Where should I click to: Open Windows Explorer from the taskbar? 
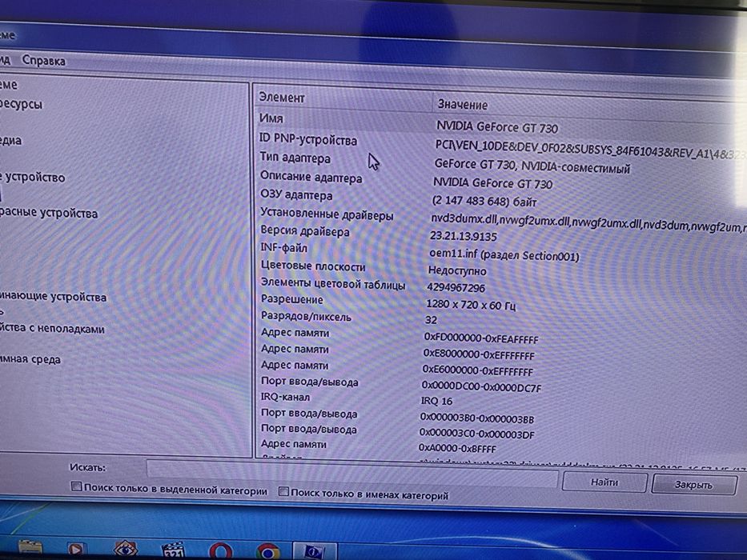pyautogui.click(x=30, y=549)
